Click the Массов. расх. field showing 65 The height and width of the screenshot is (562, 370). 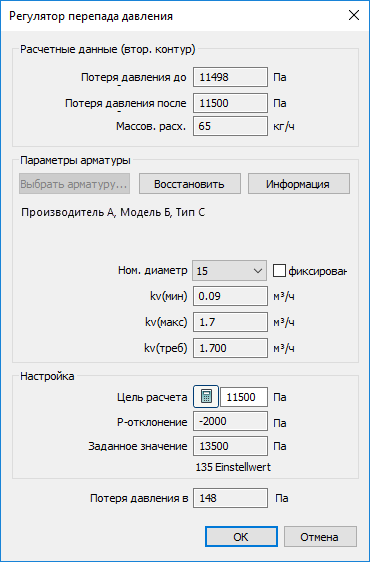click(230, 126)
